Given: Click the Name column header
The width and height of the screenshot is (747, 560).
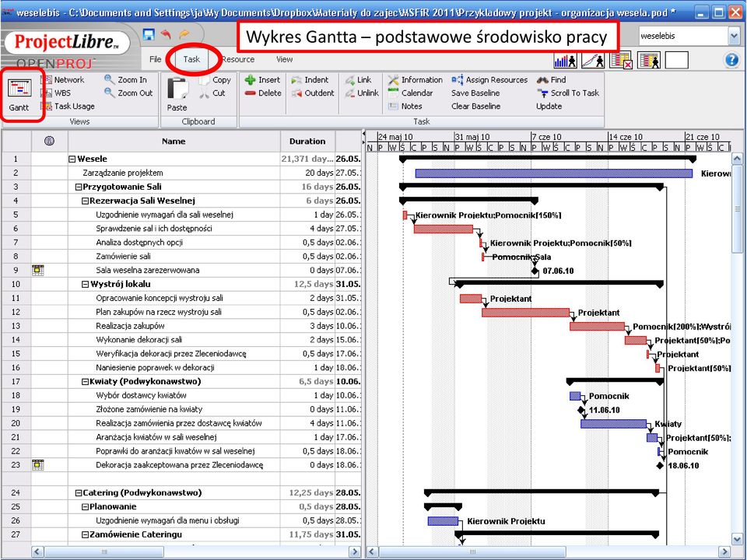Looking at the screenshot, I should pyautogui.click(x=174, y=142).
